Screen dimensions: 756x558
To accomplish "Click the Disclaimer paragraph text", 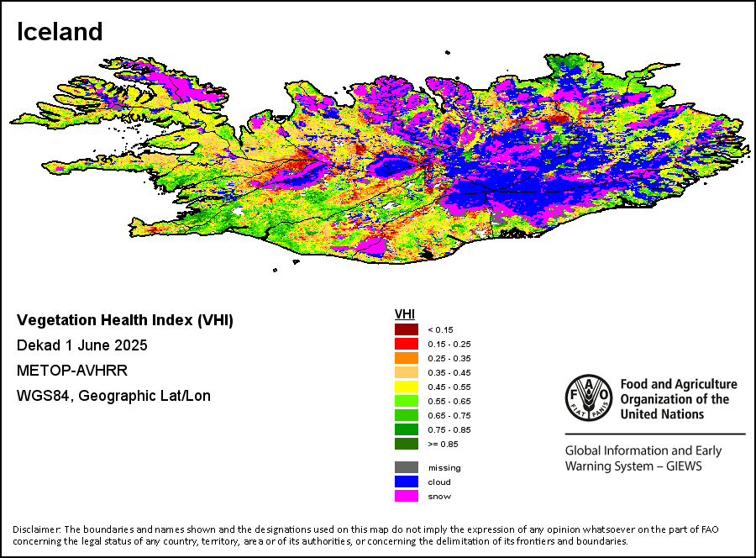I will click(365, 535).
